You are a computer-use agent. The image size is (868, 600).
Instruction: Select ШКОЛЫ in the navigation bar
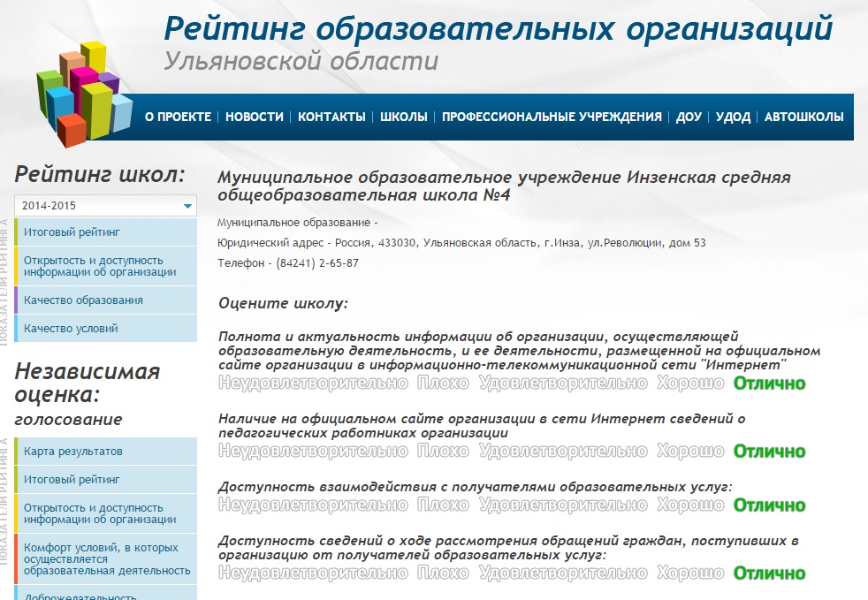click(404, 117)
